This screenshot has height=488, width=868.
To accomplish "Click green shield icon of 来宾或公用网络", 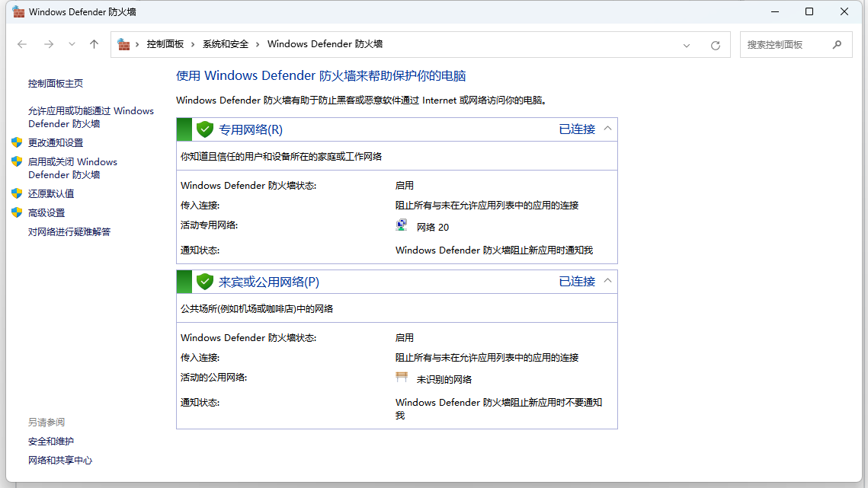I will (205, 282).
